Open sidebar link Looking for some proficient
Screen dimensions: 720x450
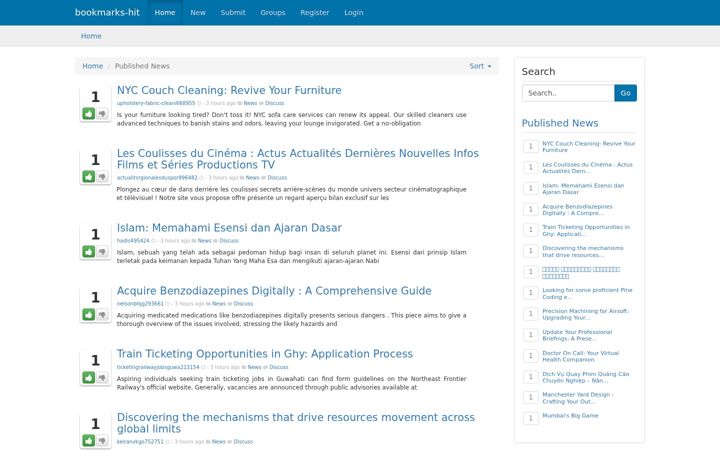point(587,293)
